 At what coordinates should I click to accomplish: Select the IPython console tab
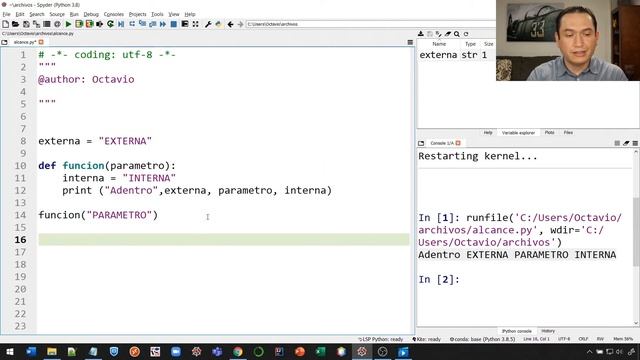(516, 331)
